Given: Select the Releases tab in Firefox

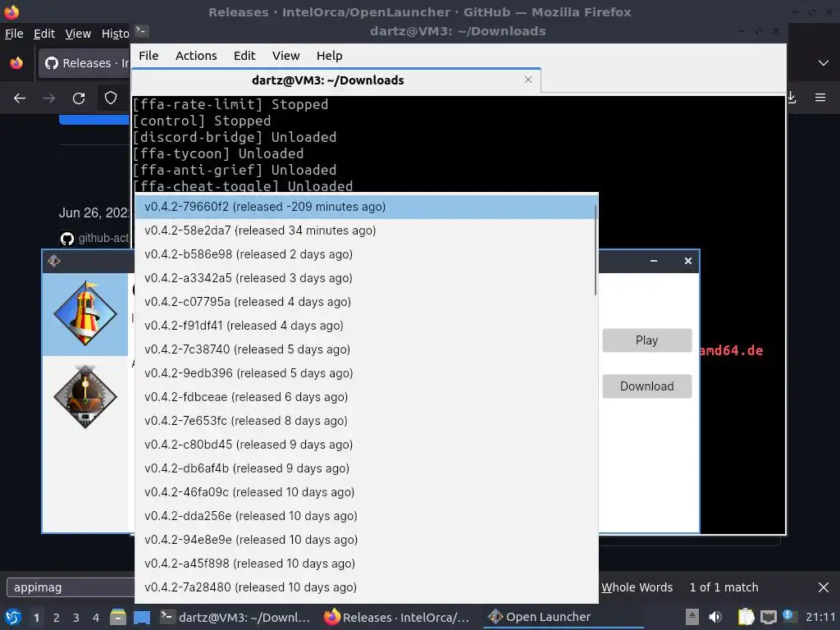Looking at the screenshot, I should pos(84,63).
